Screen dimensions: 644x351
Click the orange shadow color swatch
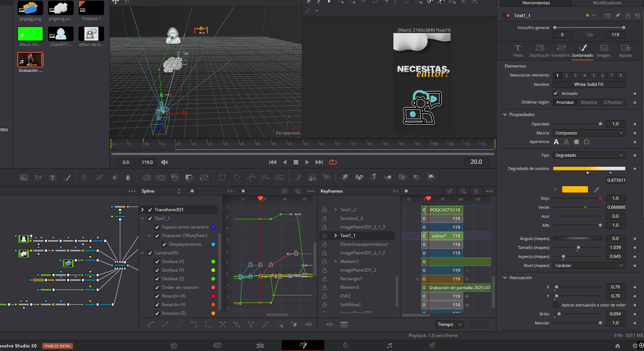pos(575,189)
